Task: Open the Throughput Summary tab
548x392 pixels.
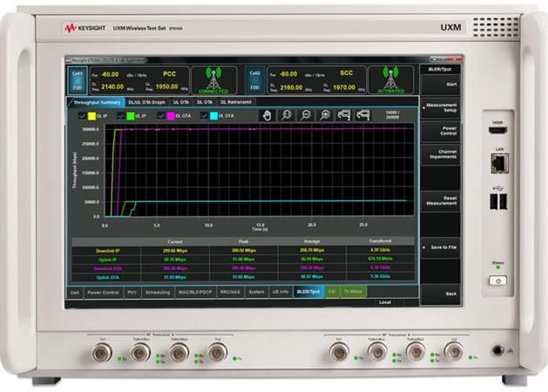Action: pyautogui.click(x=97, y=103)
